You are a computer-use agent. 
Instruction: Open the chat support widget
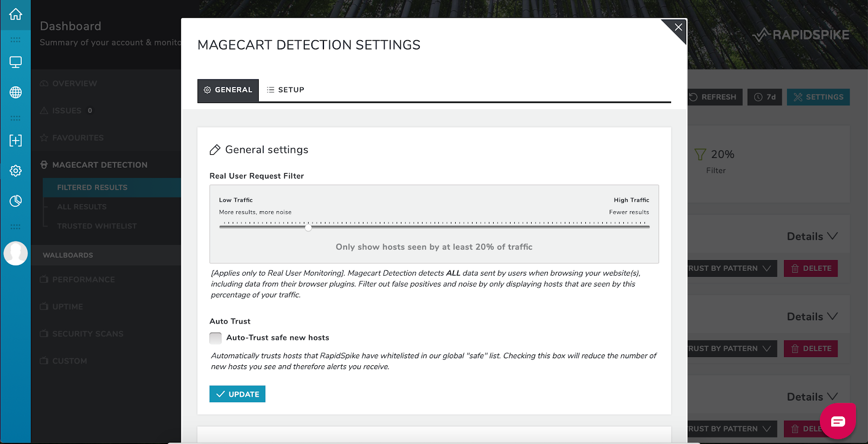(x=838, y=421)
